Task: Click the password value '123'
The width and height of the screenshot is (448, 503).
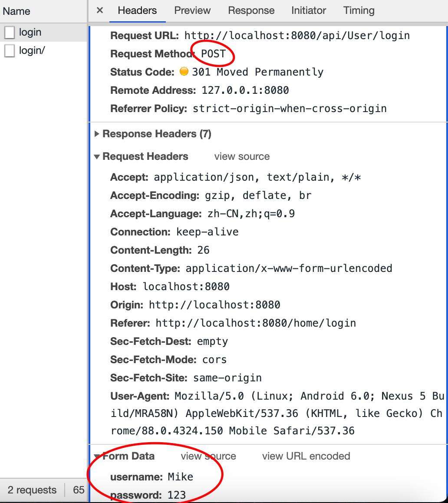Action: [177, 495]
